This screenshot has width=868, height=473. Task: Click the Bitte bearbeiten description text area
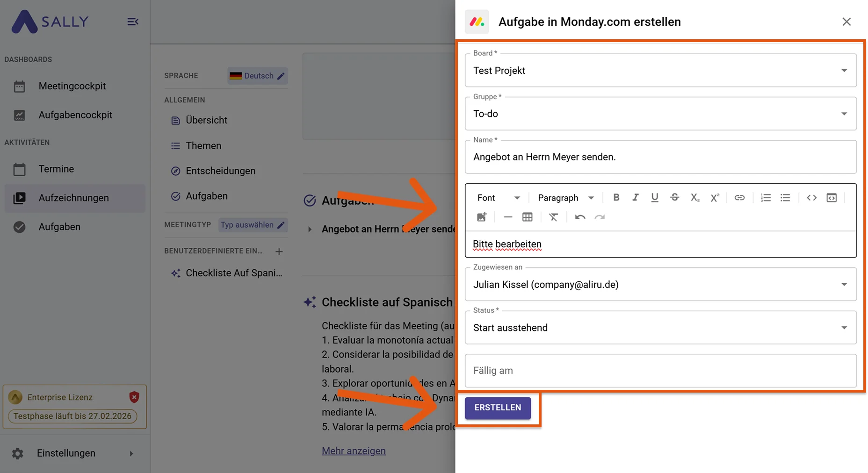[661, 244]
